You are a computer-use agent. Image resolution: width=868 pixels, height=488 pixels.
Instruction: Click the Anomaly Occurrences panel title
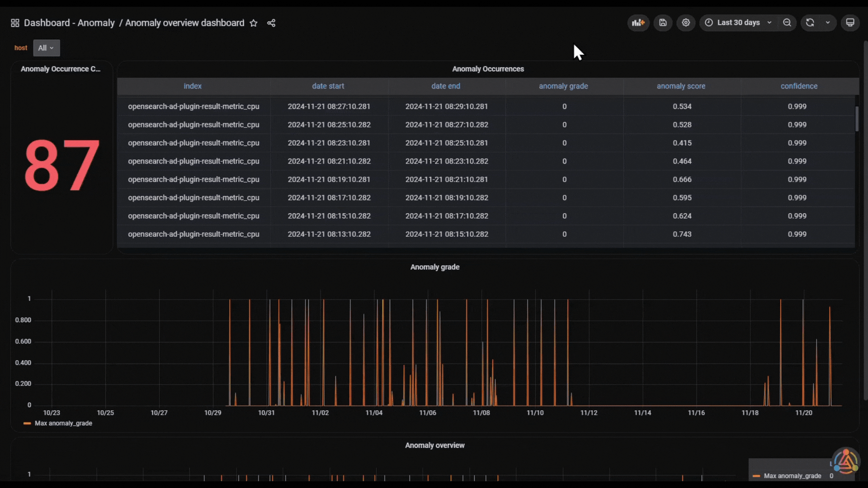(x=488, y=69)
